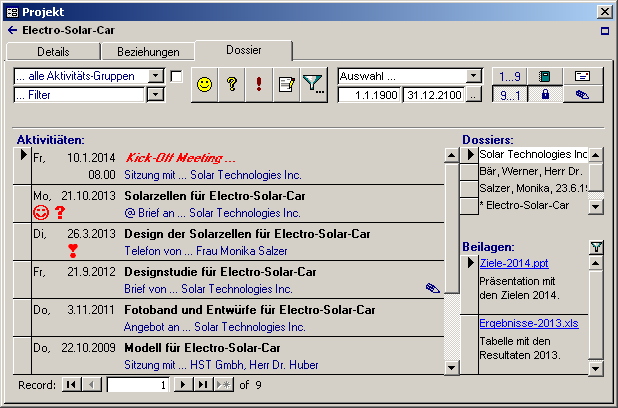
Task: Open the funnel filter options button
Action: [314, 85]
